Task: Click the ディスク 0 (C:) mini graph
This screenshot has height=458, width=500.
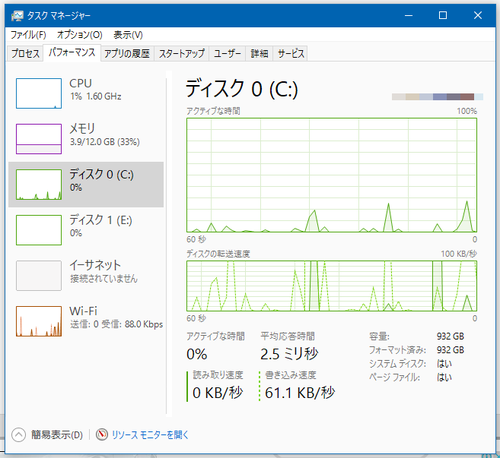Action: click(x=39, y=184)
